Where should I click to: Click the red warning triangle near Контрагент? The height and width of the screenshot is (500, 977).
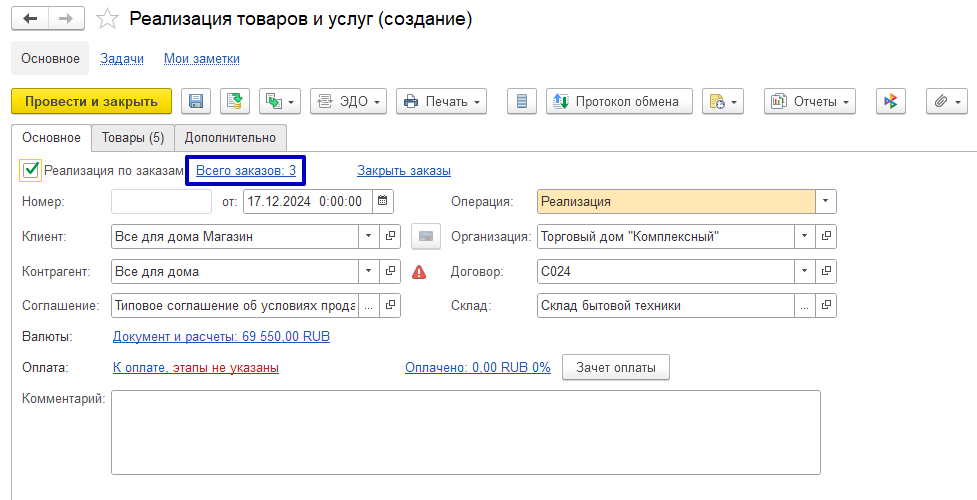click(x=419, y=271)
